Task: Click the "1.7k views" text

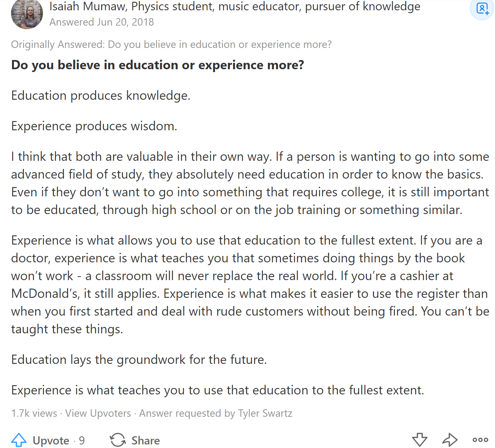Action: coord(34,413)
